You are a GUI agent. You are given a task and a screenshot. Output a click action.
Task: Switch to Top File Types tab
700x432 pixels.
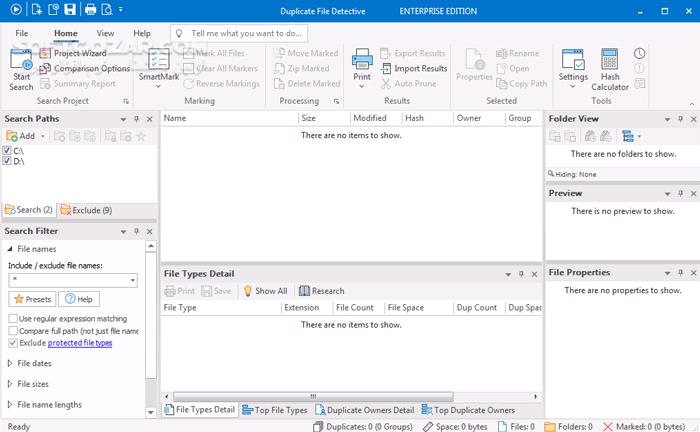point(275,410)
